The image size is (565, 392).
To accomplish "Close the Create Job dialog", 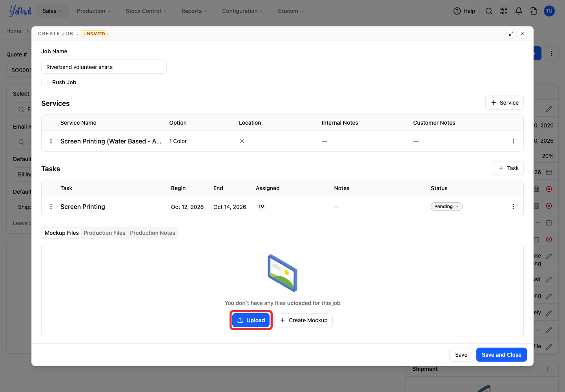I will pos(522,34).
